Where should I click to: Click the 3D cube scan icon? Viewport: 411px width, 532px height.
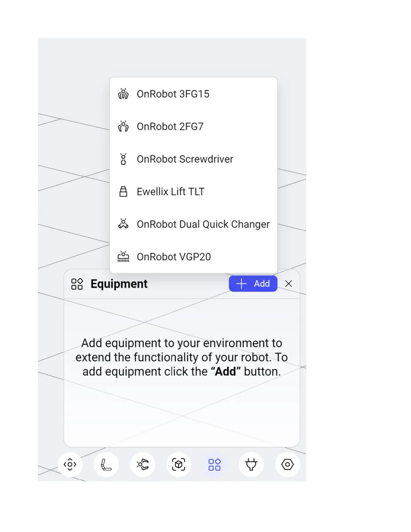coord(179,464)
